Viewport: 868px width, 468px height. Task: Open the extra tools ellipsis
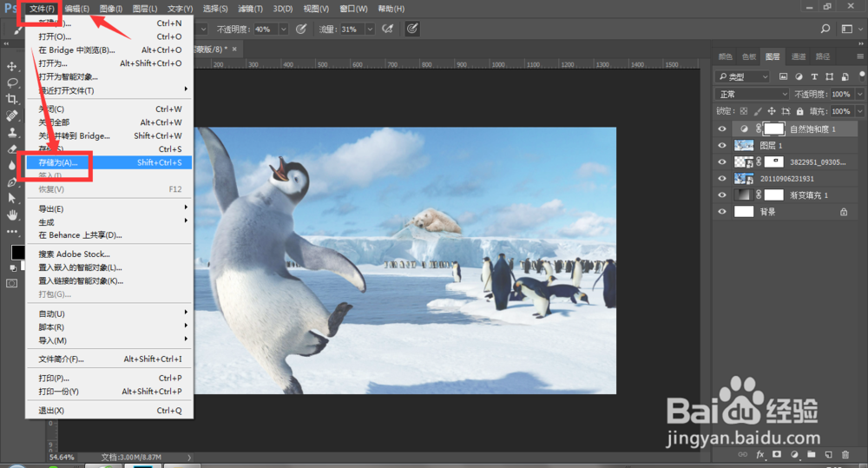tap(11, 232)
